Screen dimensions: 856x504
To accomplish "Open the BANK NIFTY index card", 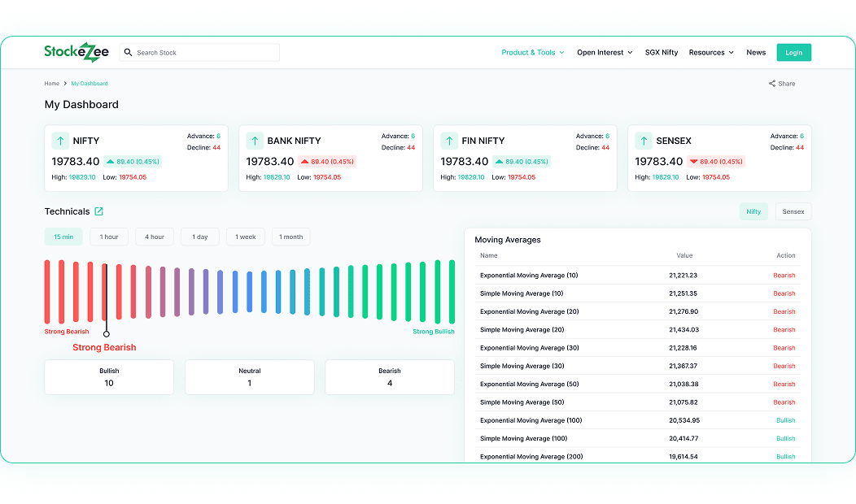I will tap(331, 159).
